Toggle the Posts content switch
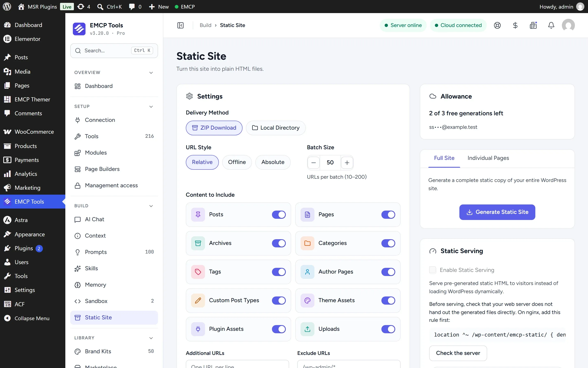This screenshot has width=588, height=368. click(x=279, y=214)
